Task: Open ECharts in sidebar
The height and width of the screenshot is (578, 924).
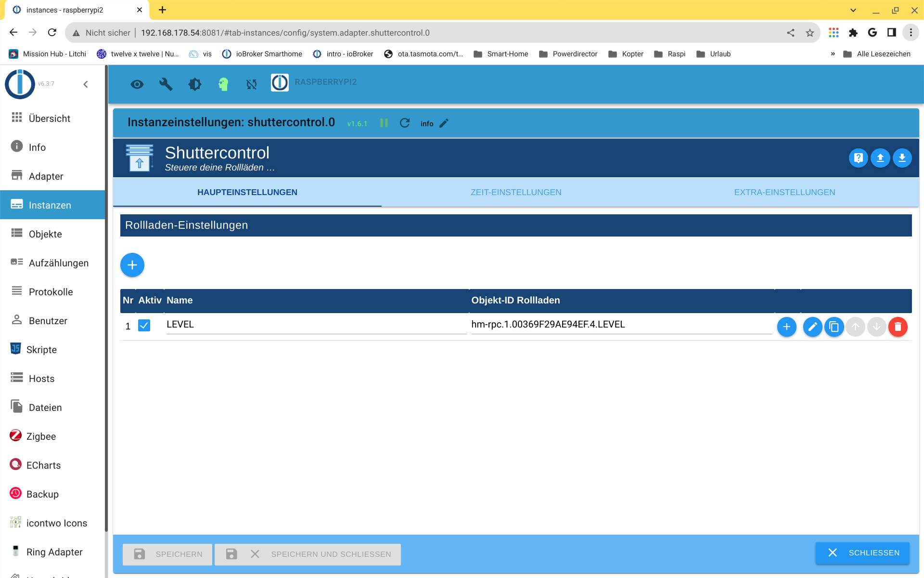Action: point(52,465)
